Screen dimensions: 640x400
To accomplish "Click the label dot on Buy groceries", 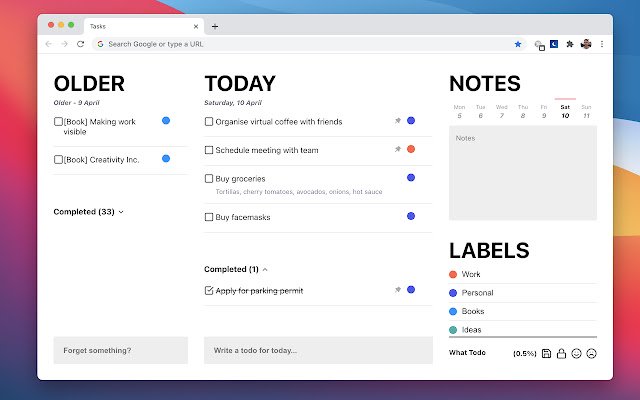I will point(411,178).
